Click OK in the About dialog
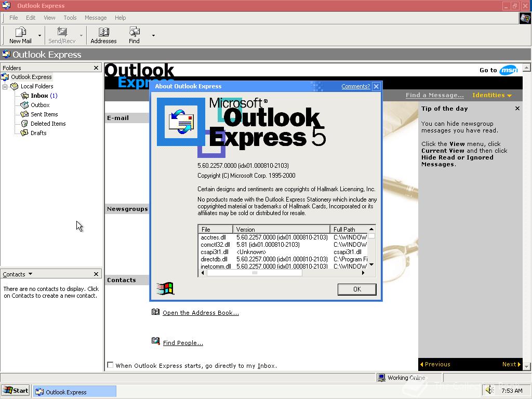 [x=357, y=289]
